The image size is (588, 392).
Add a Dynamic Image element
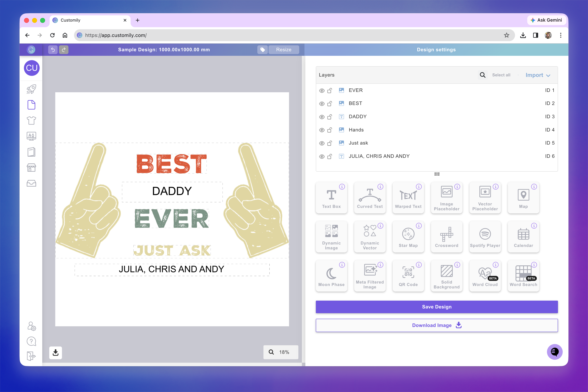tap(331, 237)
